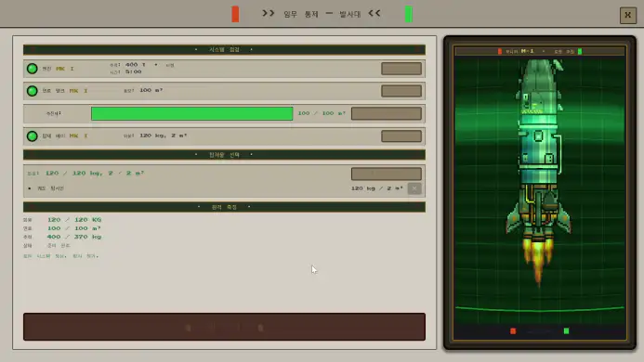Click the green status light on the 120 kg, 2 m³ bay row

point(32,136)
